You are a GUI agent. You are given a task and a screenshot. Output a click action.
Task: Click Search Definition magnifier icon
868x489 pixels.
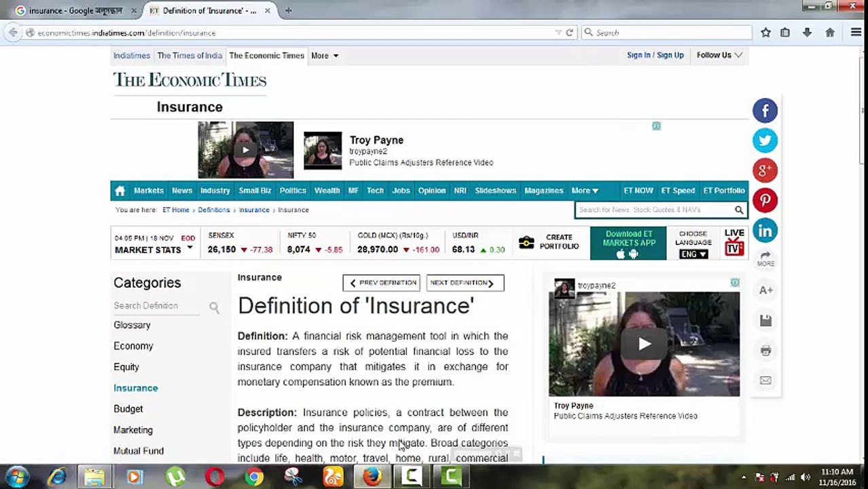pos(214,308)
